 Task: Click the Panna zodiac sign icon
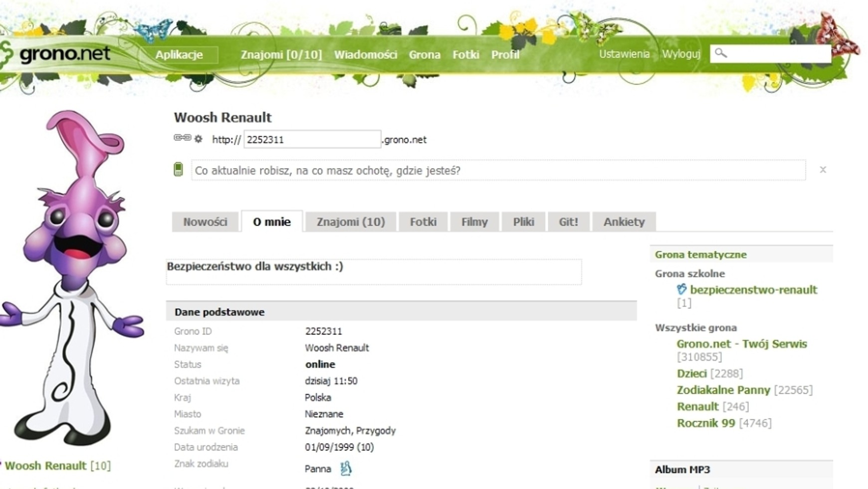pyautogui.click(x=346, y=468)
